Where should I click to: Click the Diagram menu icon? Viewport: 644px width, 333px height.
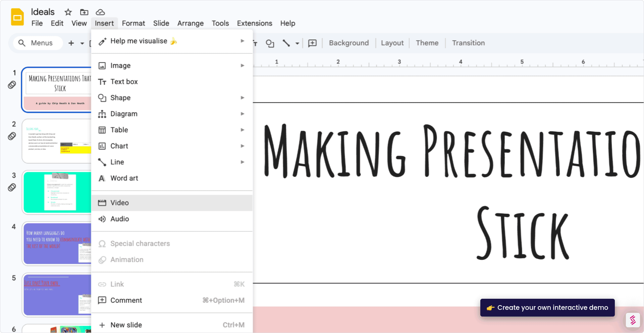pyautogui.click(x=102, y=114)
